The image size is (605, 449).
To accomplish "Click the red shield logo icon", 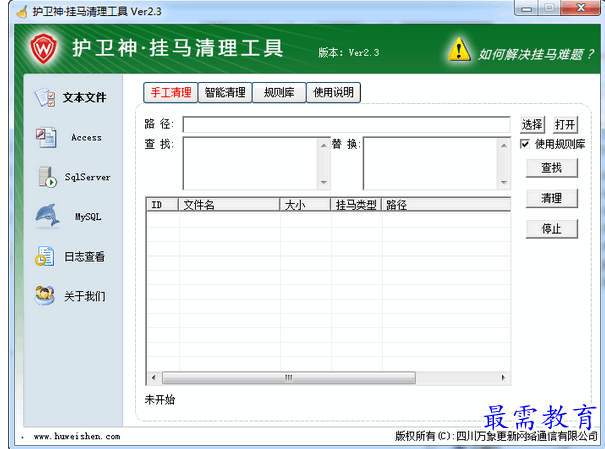I will click(42, 48).
